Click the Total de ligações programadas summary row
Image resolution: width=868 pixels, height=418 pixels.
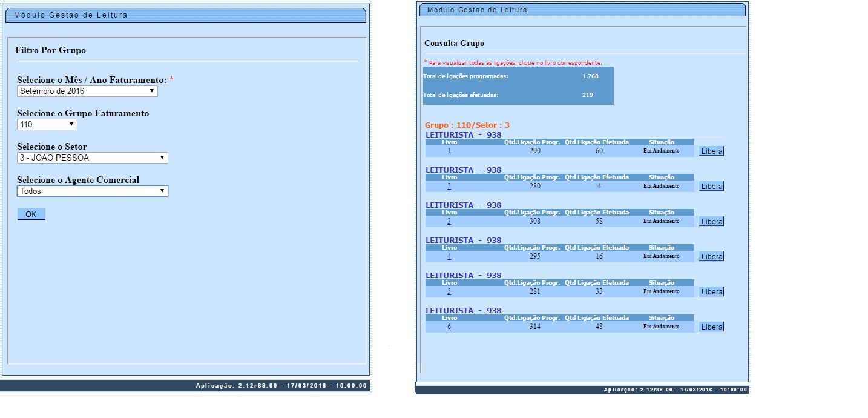[518, 76]
